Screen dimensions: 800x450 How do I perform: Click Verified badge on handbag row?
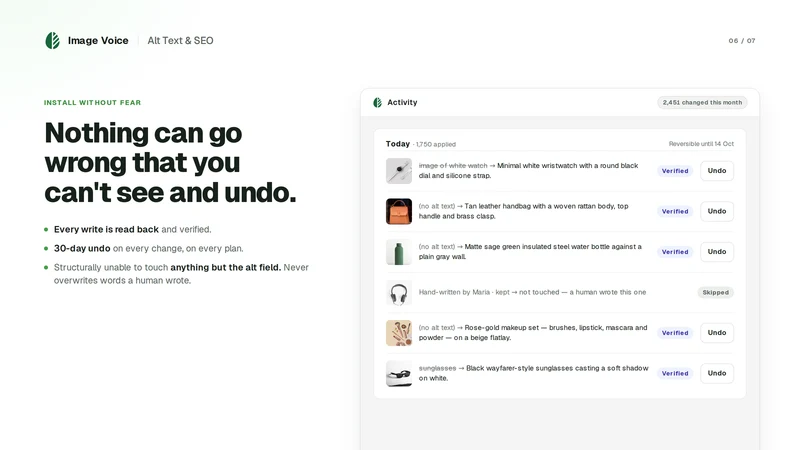pyautogui.click(x=675, y=211)
